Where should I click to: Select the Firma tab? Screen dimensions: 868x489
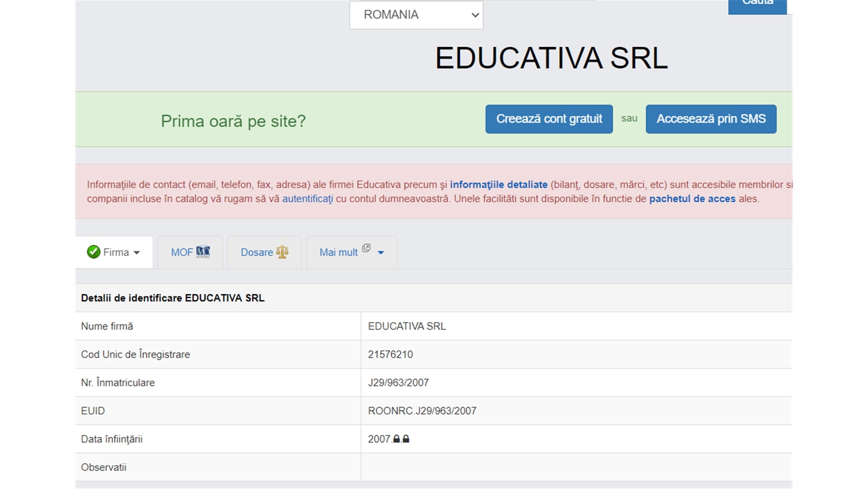[x=114, y=252]
